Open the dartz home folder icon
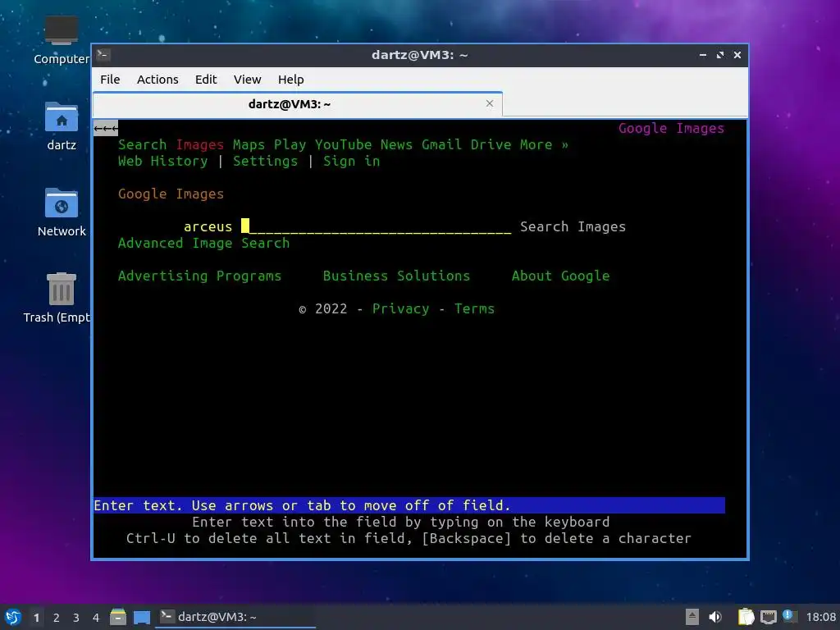Screen dimensions: 840x630 (61, 126)
